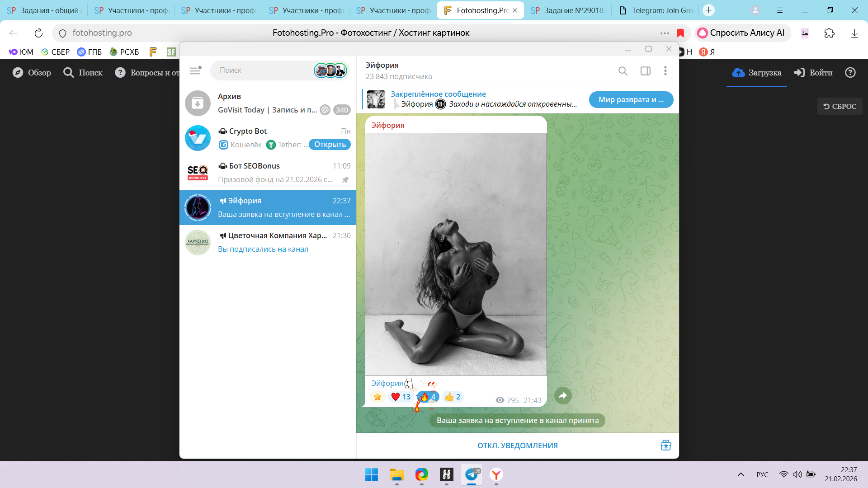
Task: Click the Мир разврата и ... button
Action: [x=631, y=99]
